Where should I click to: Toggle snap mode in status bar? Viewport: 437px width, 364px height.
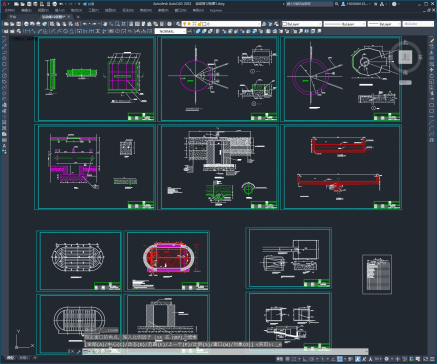pyautogui.click(x=294, y=359)
